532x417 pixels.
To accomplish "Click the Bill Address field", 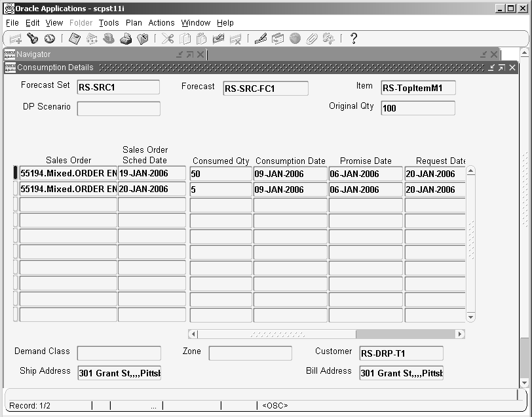I will (x=402, y=373).
